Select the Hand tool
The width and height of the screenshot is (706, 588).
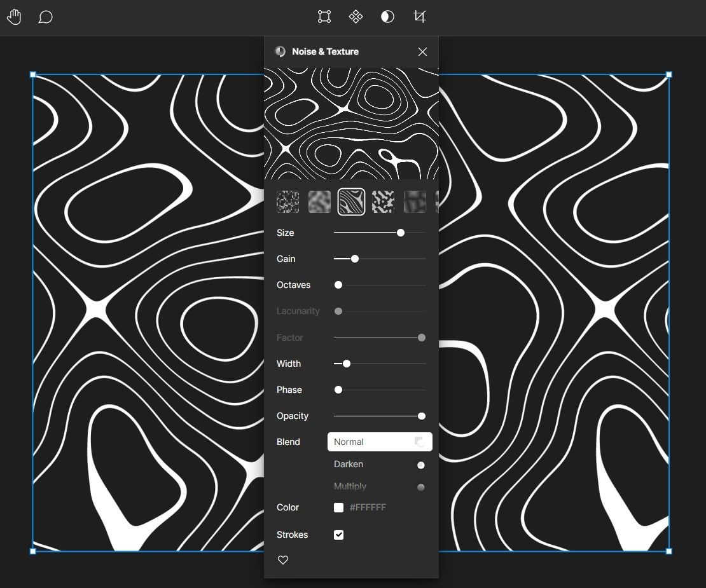(14, 17)
